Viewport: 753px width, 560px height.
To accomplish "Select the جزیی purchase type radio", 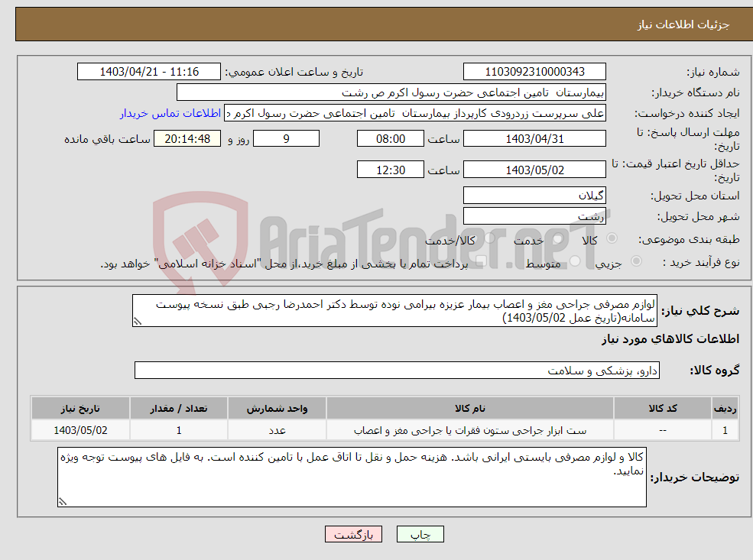I will point(636,261).
